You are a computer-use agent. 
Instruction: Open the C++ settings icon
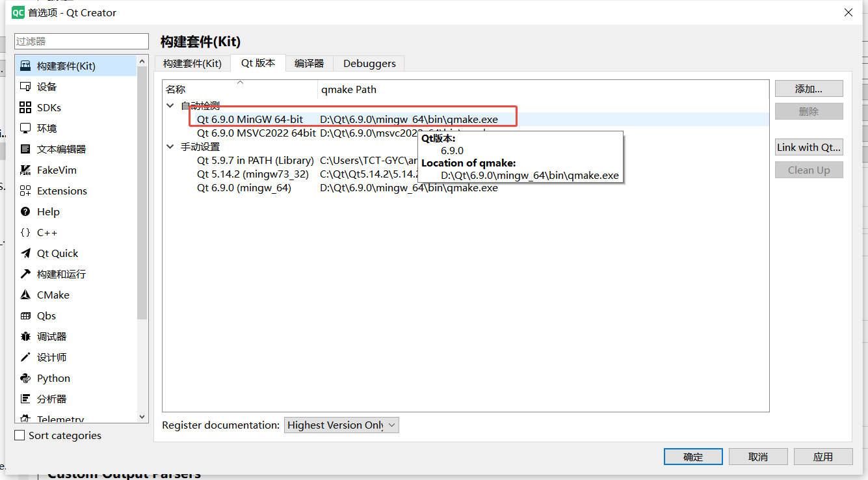(x=25, y=232)
